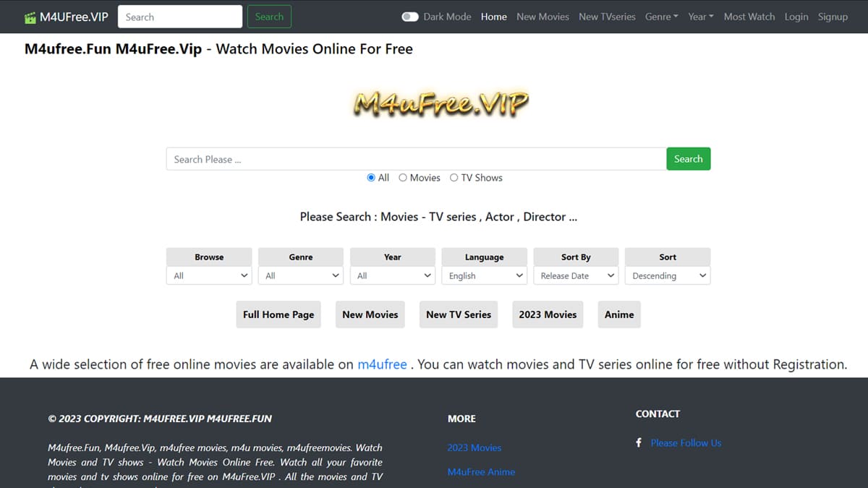Viewport: 868px width, 488px height.
Task: Open the Browse dropdown set to All
Action: click(209, 275)
